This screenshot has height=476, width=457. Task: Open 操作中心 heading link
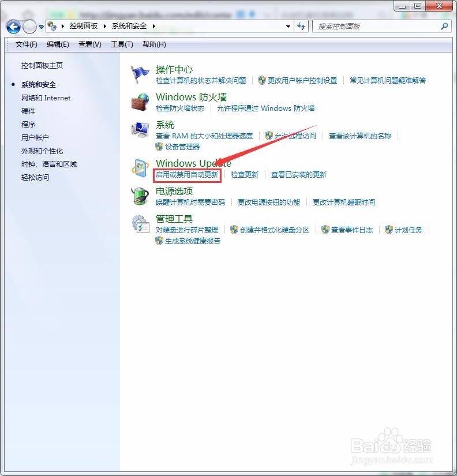coord(174,69)
